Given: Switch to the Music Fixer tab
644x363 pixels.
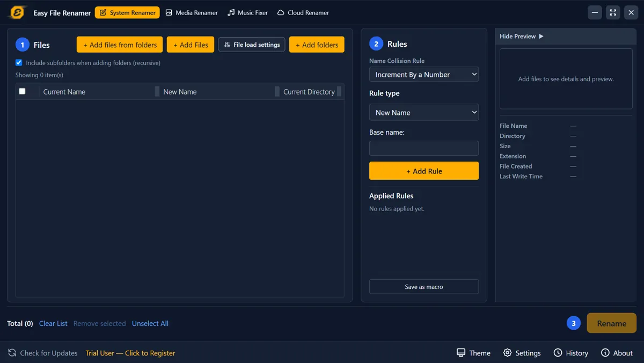Looking at the screenshot, I should point(247,12).
